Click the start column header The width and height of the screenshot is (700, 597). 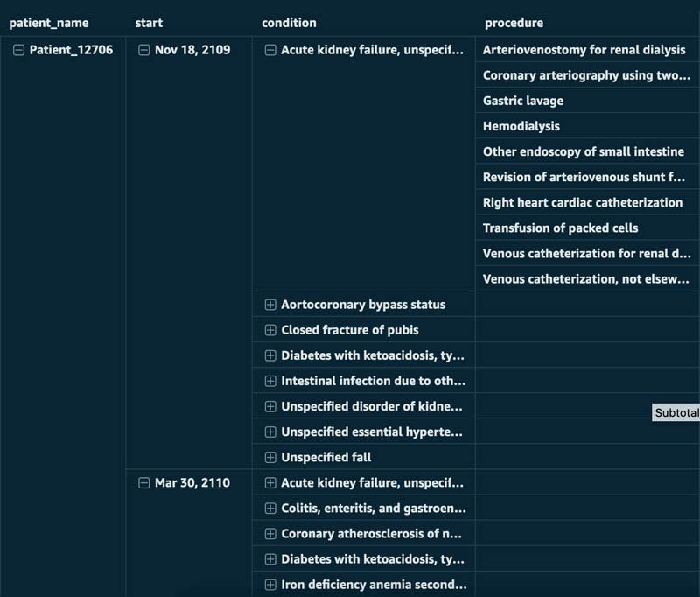(149, 23)
